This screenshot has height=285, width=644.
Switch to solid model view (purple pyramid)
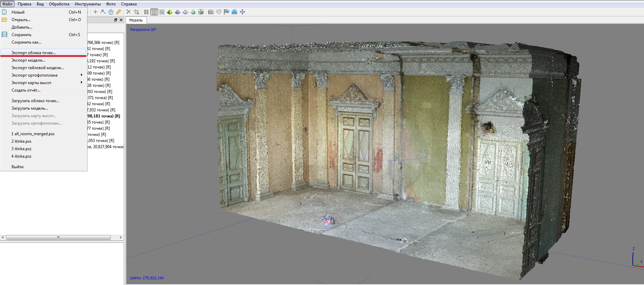178,12
